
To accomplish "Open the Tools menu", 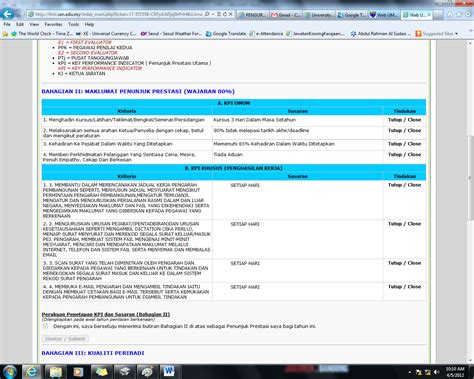I will 73,24.
